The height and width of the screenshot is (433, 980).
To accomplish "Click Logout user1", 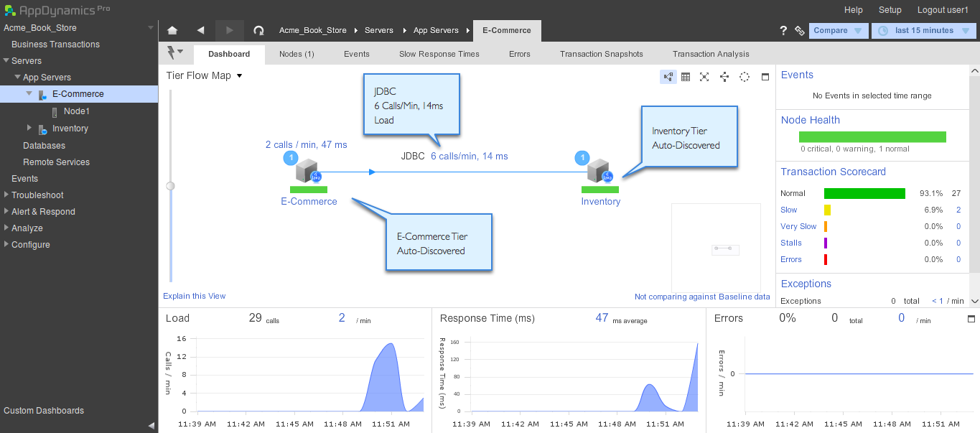I will coord(943,10).
